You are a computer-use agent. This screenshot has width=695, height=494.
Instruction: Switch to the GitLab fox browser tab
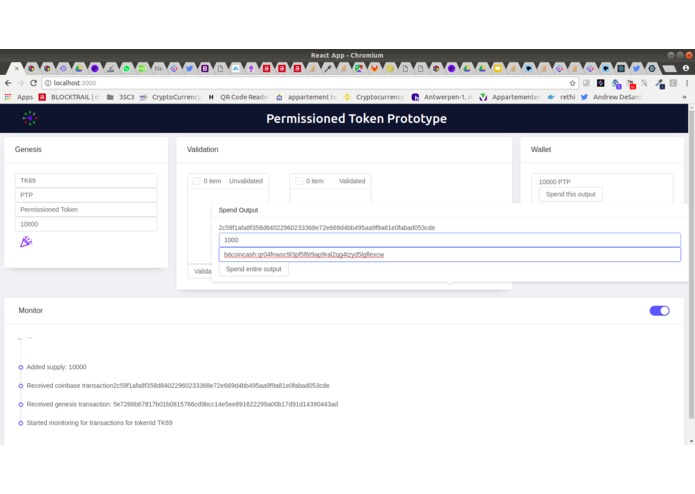(x=374, y=68)
